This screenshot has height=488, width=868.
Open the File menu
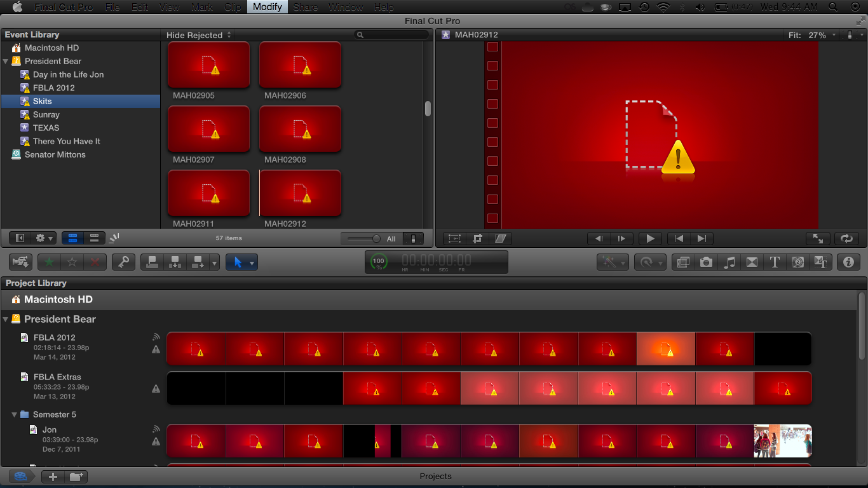(x=112, y=7)
